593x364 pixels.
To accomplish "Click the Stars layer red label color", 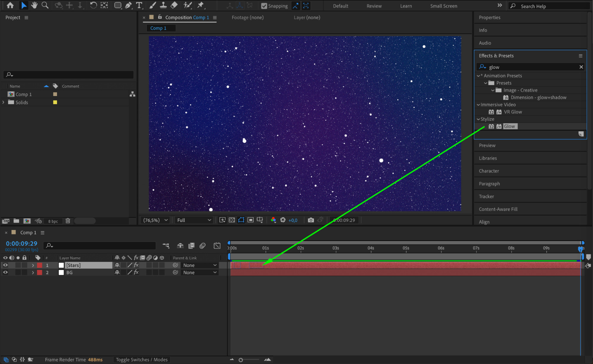I will 39,265.
